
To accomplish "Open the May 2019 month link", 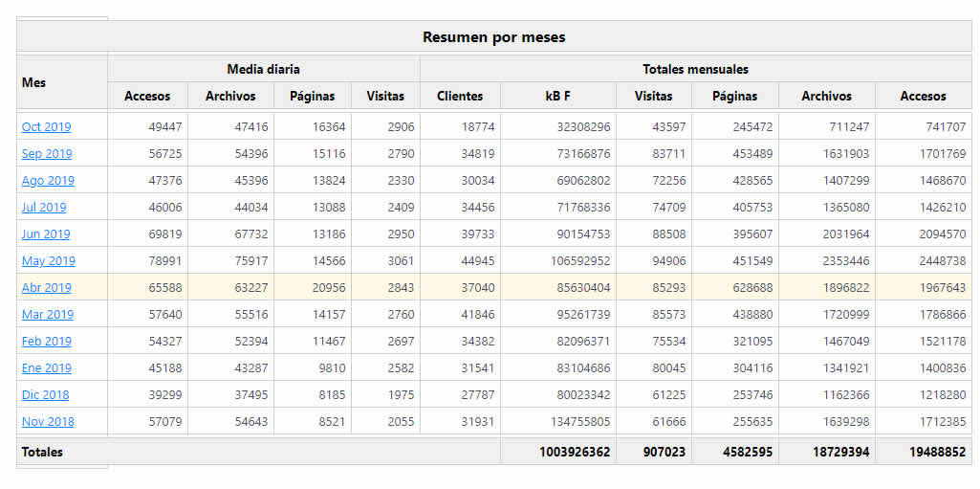I will (x=48, y=260).
